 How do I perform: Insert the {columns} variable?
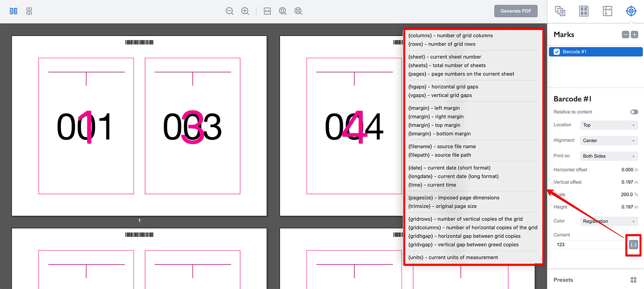[450, 35]
